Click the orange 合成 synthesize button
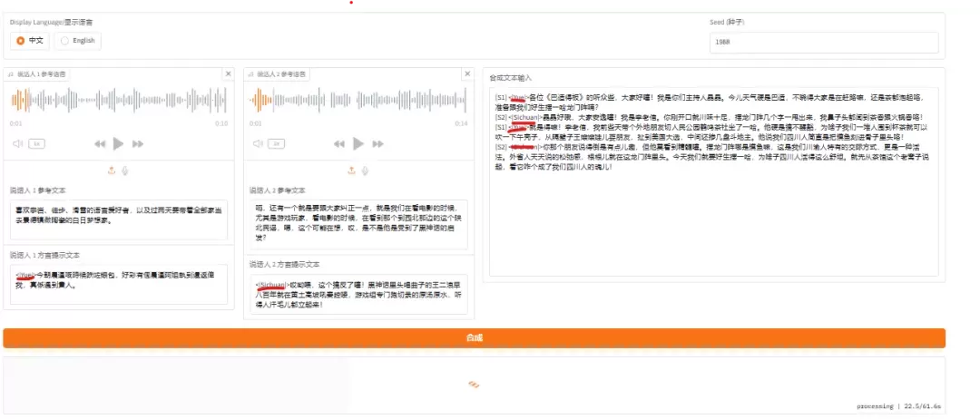980x419 pixels. [x=474, y=337]
